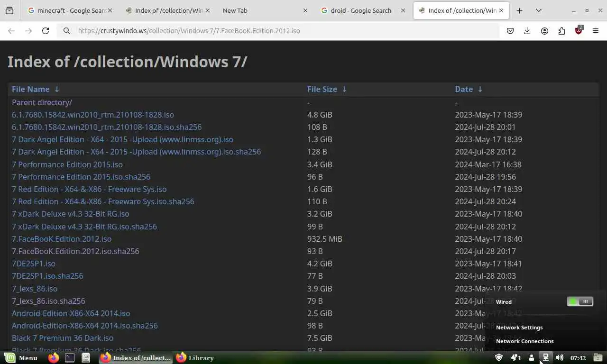607x364 pixels.
Task: Open the Linux Mint Menu button
Action: click(x=21, y=358)
